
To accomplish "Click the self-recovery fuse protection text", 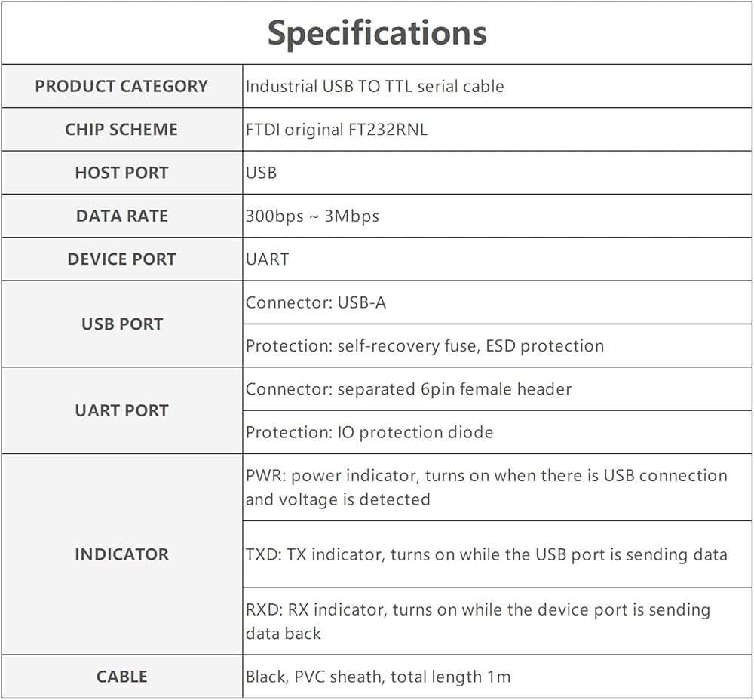I will [x=425, y=346].
